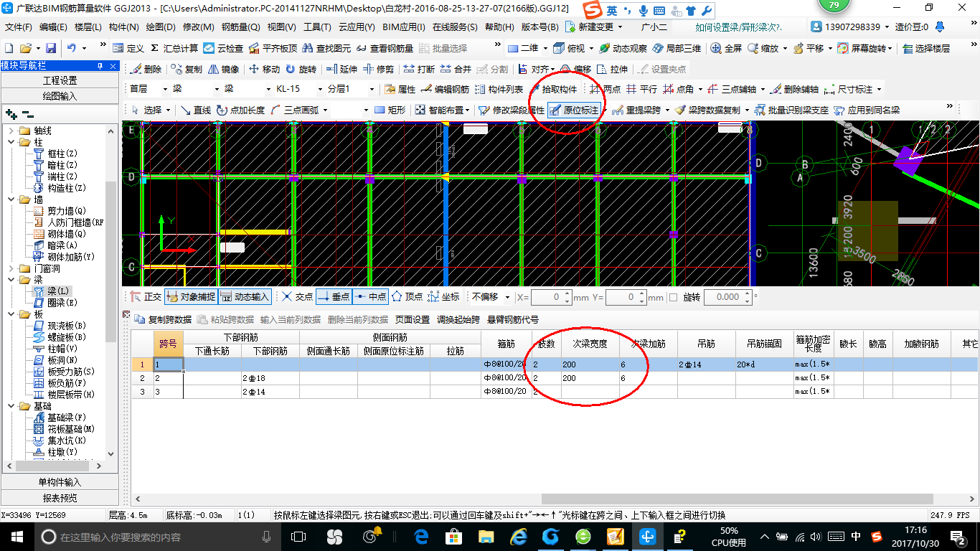Click 平齐板顶 tool
This screenshot has width=980, height=551.
272,48
